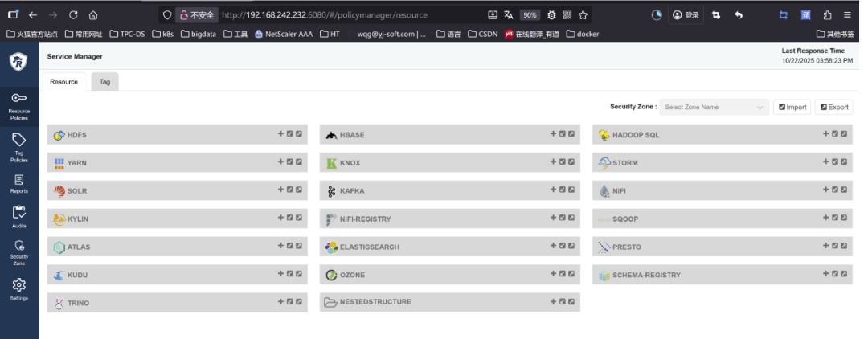Screen dimensions: 868x339
Task: Add a new ATLAS service with plus icon
Action: pos(280,246)
